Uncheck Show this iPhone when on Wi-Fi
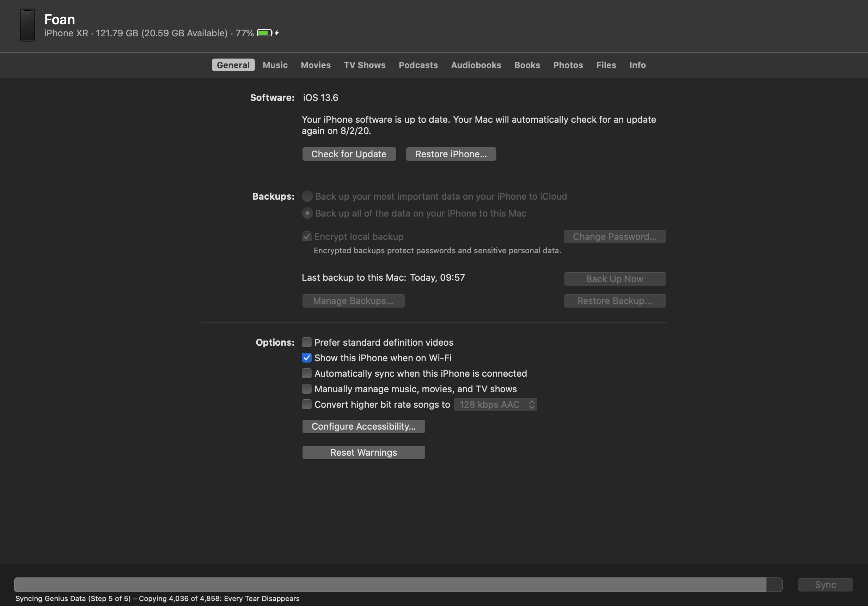The width and height of the screenshot is (868, 606). pyautogui.click(x=307, y=358)
